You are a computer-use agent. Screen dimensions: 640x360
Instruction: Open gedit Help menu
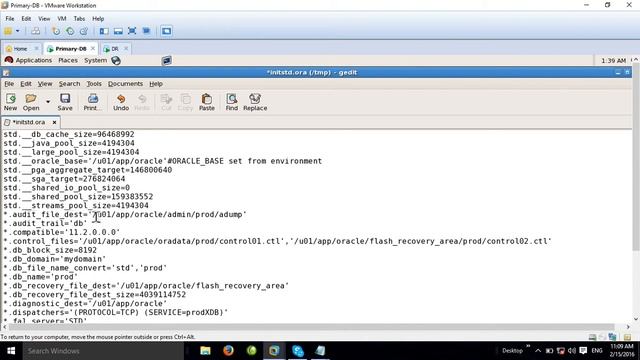(156, 84)
